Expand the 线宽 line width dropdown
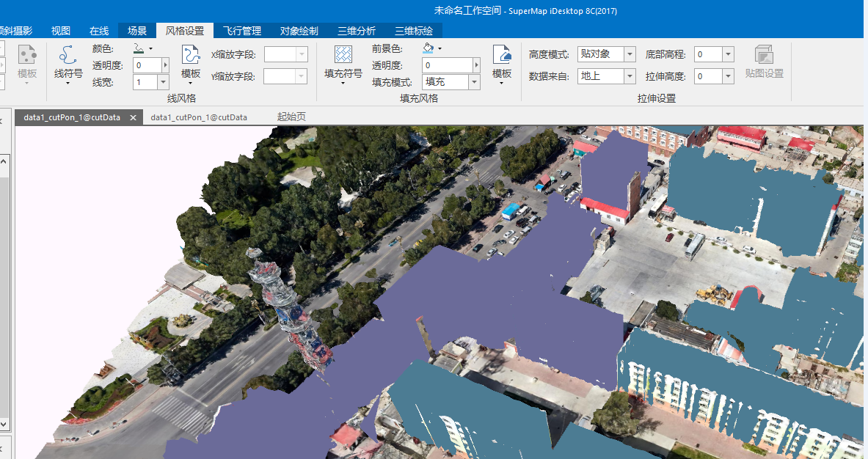This screenshot has width=868, height=459. pos(163,82)
